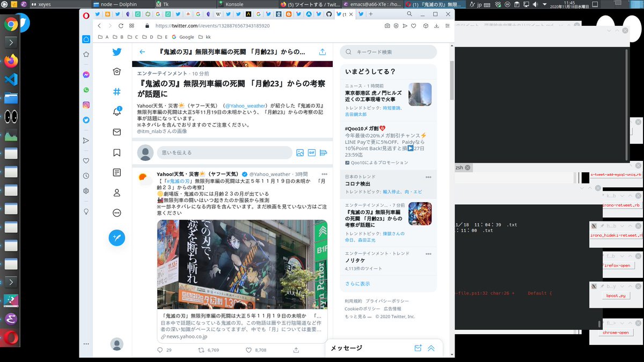This screenshot has height=362, width=644.
Task: Open the プライバシーポリシー footer link
Action: [x=387, y=301]
